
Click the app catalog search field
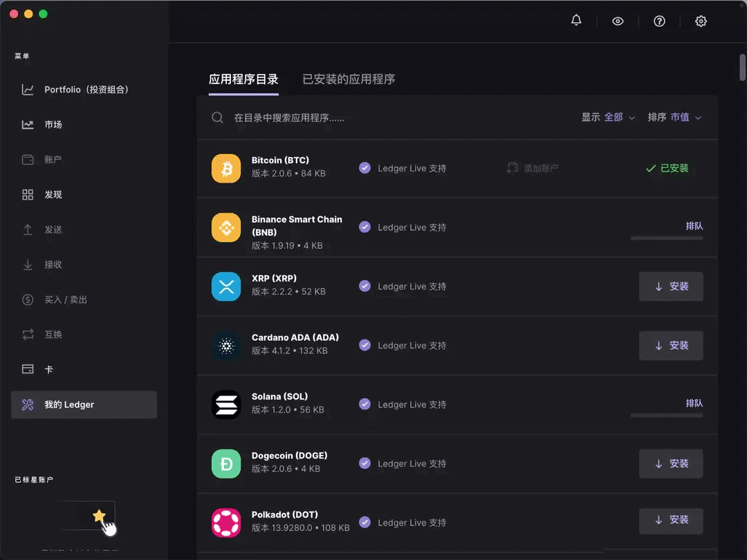(x=311, y=118)
